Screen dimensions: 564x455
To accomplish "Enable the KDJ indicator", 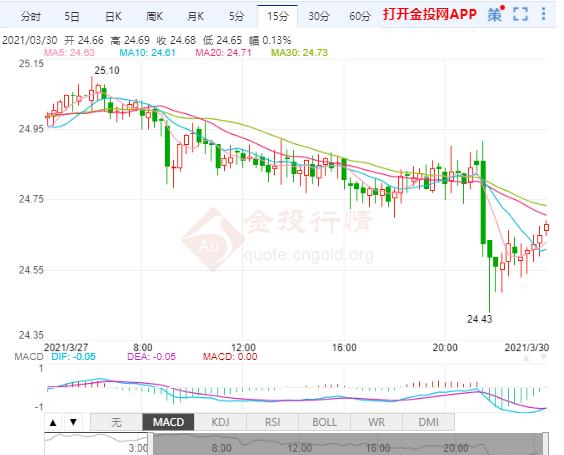I will [x=220, y=422].
